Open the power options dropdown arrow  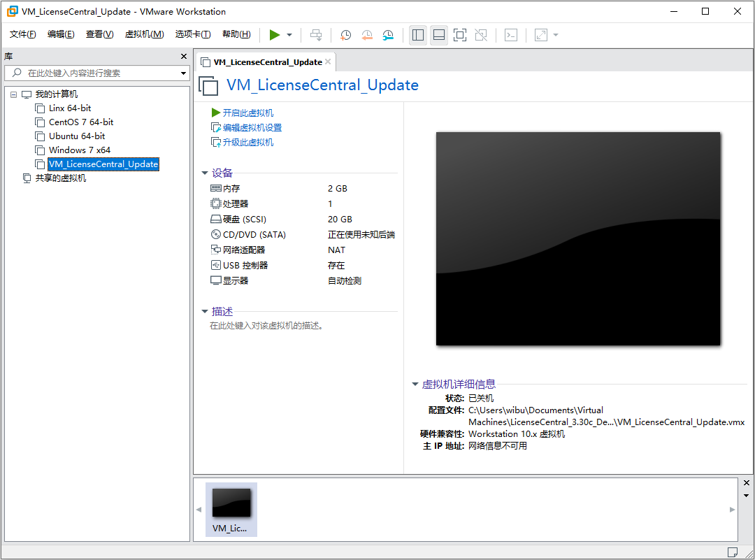pos(289,35)
